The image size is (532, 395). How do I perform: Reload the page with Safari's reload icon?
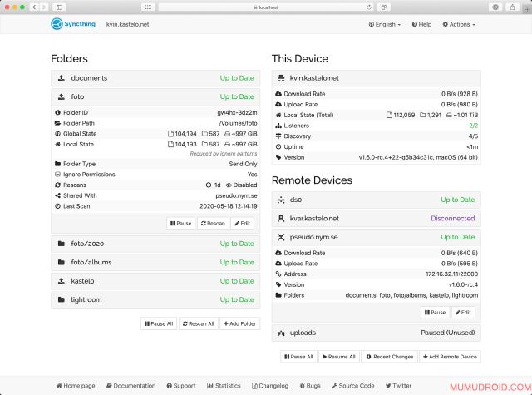pyautogui.click(x=369, y=7)
